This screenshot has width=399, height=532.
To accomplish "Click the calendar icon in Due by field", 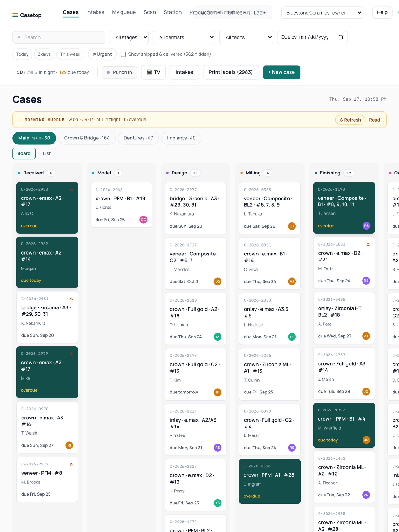I will (341, 37).
